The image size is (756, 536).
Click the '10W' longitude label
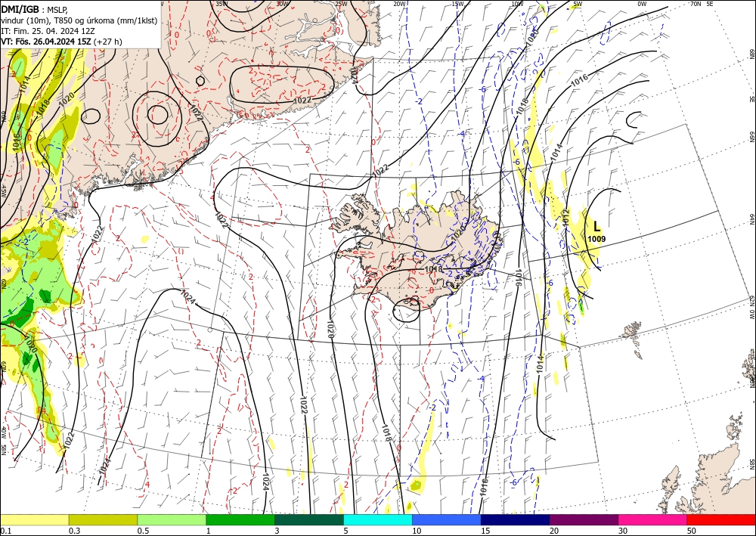pos(517,4)
